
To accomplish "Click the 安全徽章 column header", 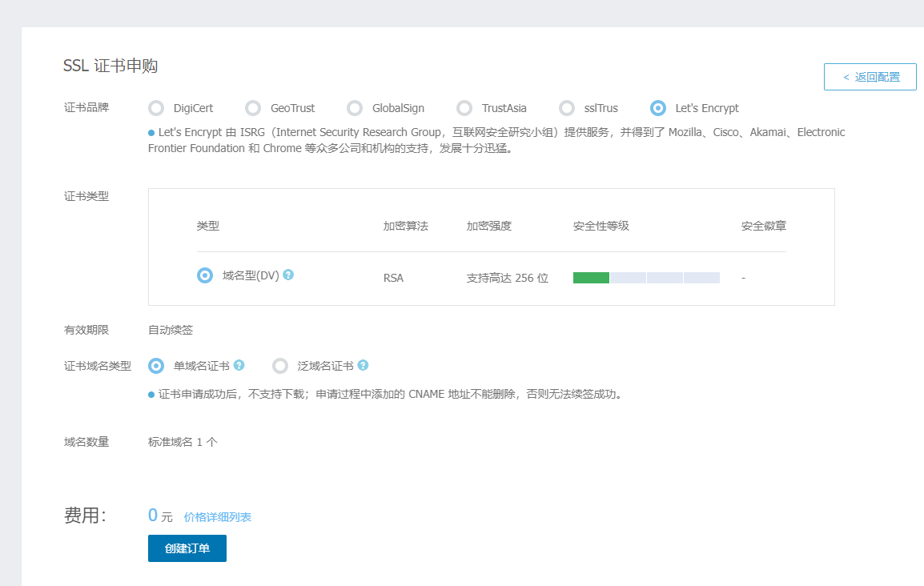I will tap(763, 226).
